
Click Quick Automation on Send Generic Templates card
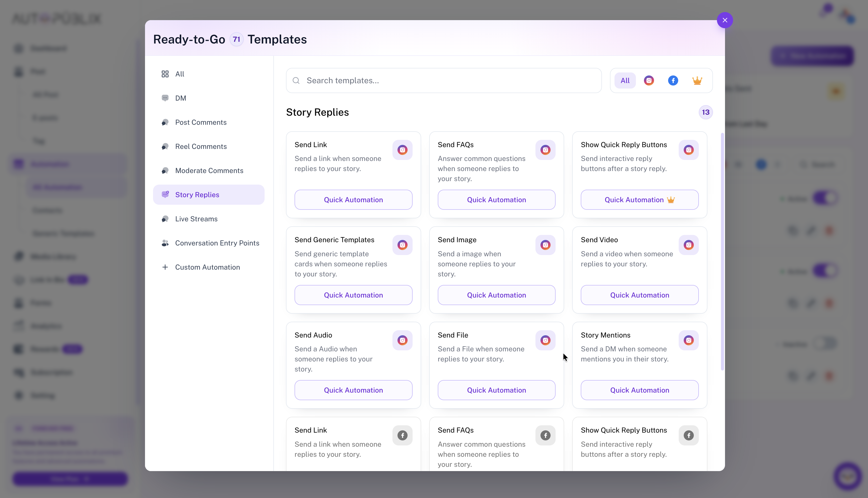pyautogui.click(x=353, y=295)
